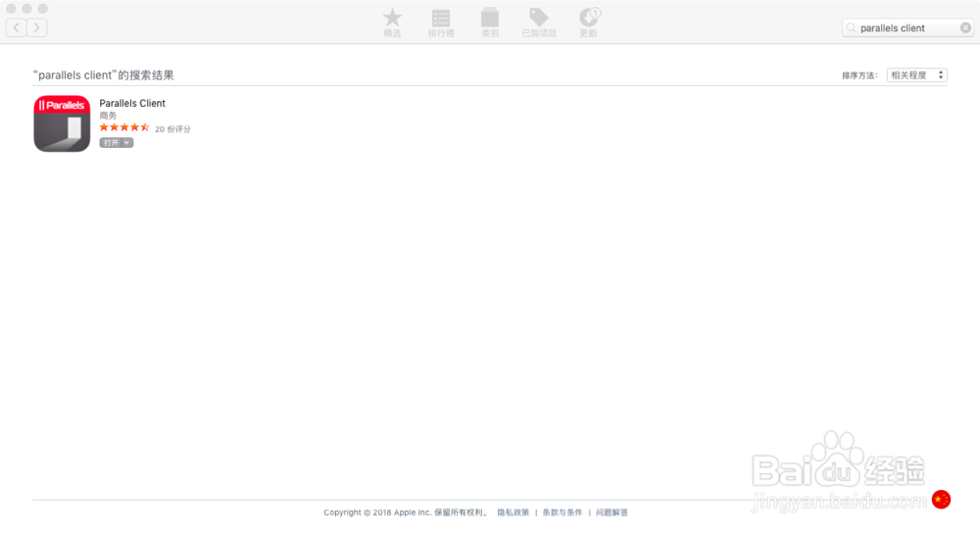Click the search field containing parallels client

906,28
